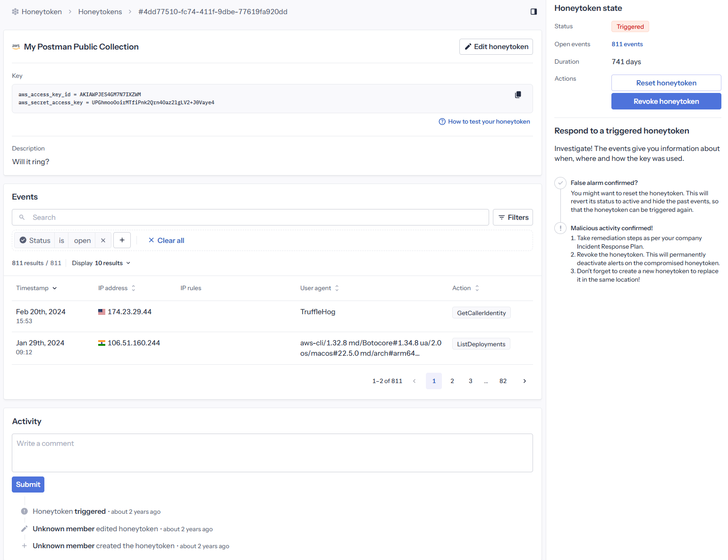
Task: Sort events by Timestamp column
Action: tap(36, 288)
